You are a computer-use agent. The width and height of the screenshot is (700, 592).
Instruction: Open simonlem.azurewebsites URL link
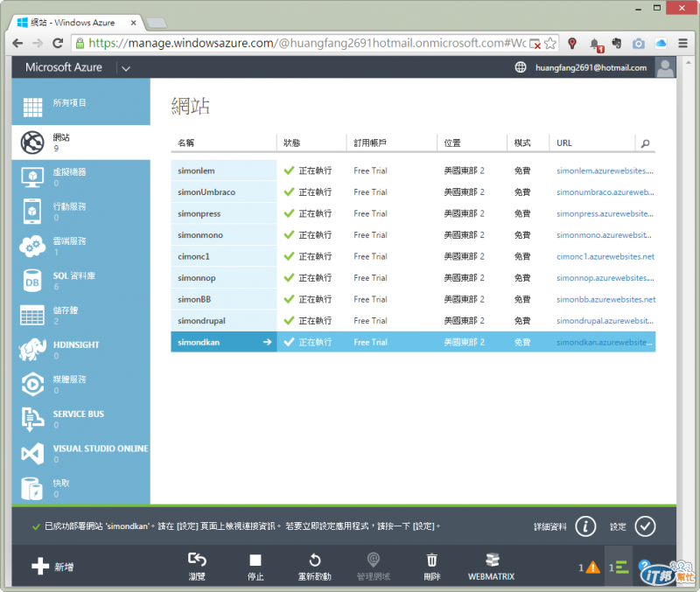pos(605,171)
